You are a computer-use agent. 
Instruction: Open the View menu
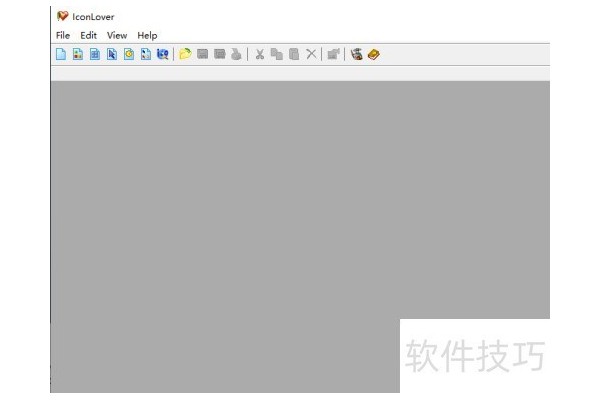click(x=117, y=36)
